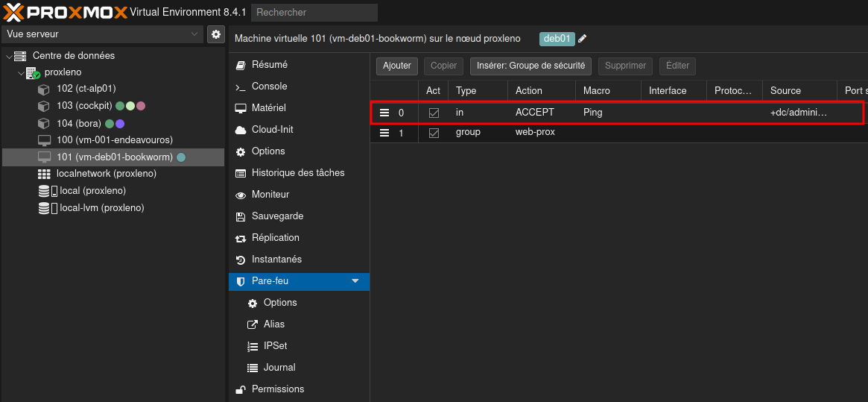Screen dimensions: 868x402
Task: Open the firewall Alias page
Action: (273, 324)
